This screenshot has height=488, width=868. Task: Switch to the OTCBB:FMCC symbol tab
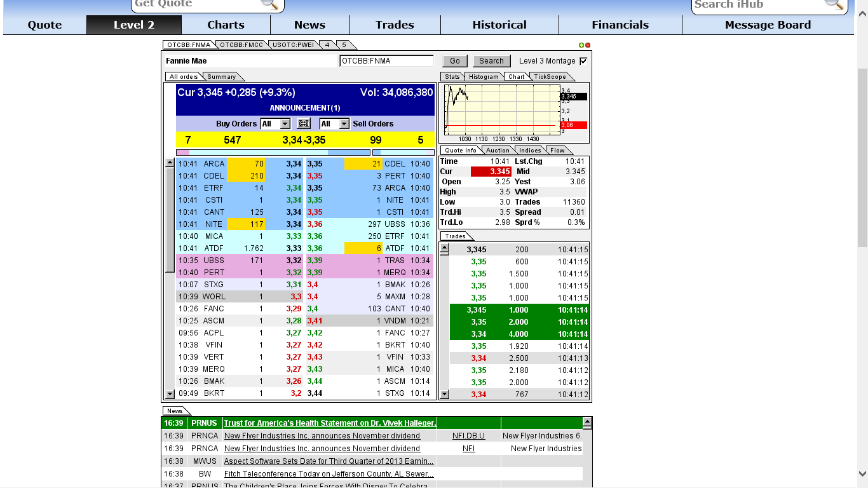pyautogui.click(x=241, y=44)
